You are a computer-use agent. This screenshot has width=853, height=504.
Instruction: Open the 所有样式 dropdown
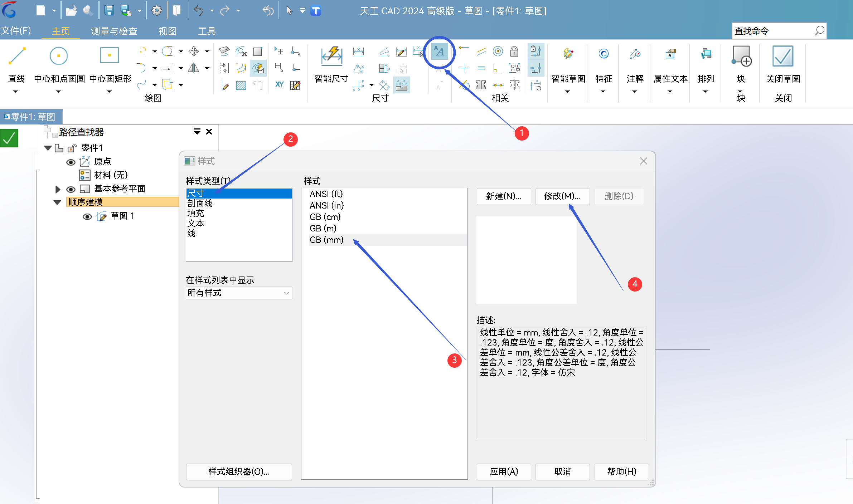point(239,293)
